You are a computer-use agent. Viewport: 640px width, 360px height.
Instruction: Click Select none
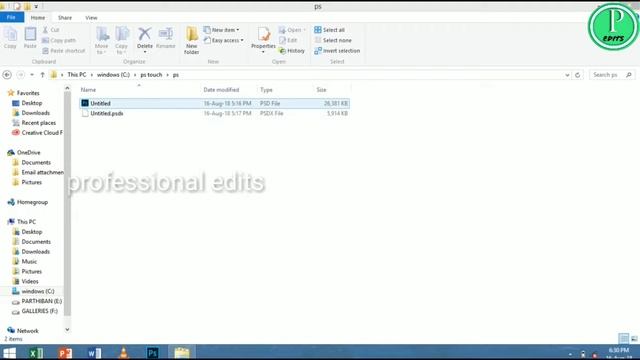click(x=333, y=40)
